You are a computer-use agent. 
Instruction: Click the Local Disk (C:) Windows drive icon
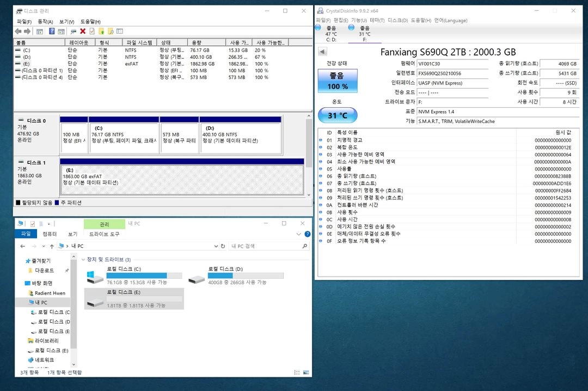click(x=95, y=277)
